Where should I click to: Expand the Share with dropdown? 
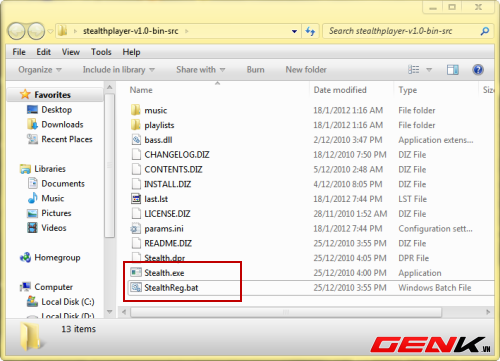click(201, 70)
